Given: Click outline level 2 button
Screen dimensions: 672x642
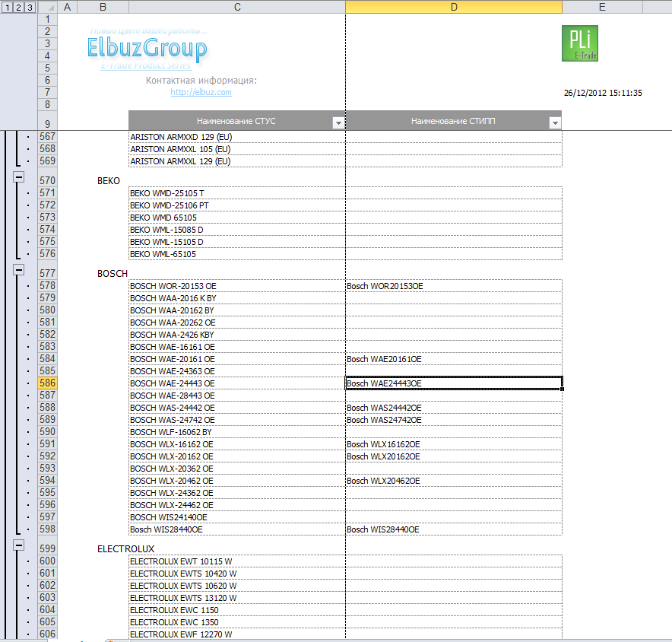Looking at the screenshot, I should click(18, 7).
